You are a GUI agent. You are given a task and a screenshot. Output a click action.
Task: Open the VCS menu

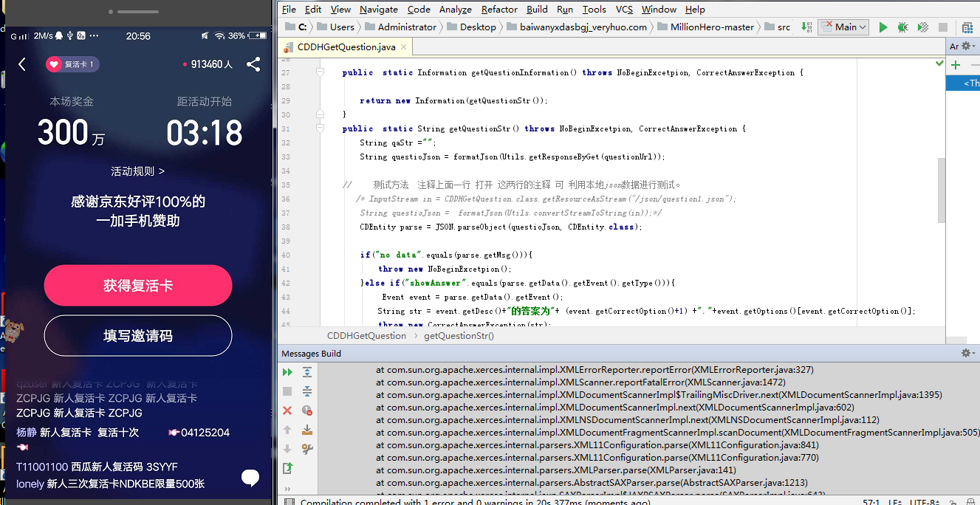624,9
